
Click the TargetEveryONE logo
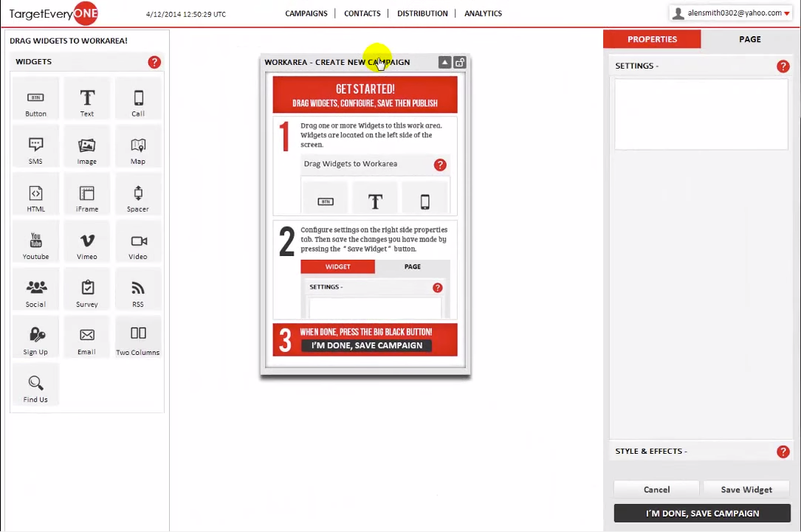point(54,13)
